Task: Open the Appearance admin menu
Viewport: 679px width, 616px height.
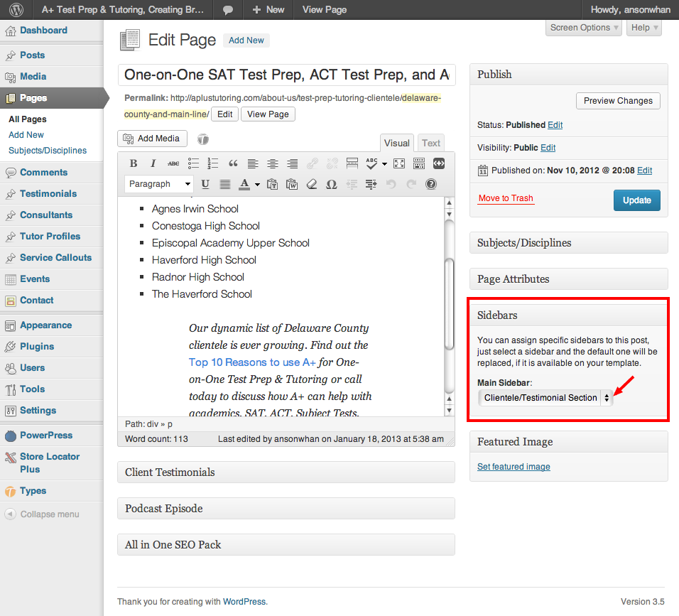Action: [52, 325]
